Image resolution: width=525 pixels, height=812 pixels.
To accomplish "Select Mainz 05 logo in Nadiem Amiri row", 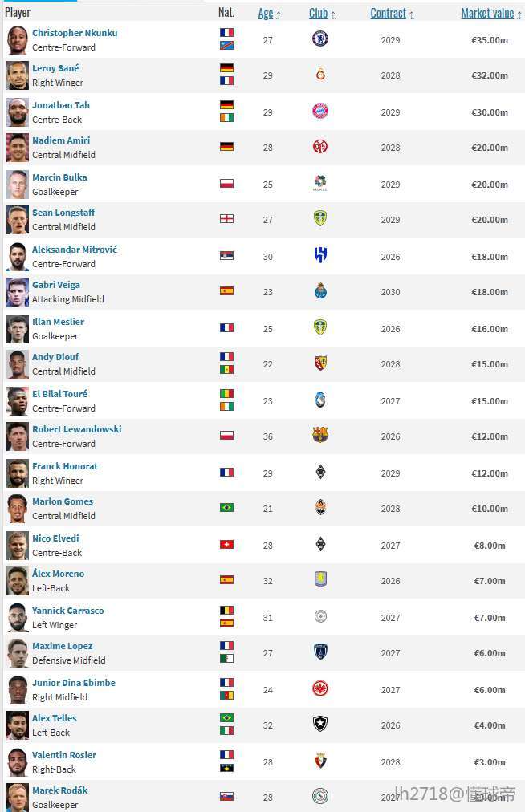I will pyautogui.click(x=320, y=147).
